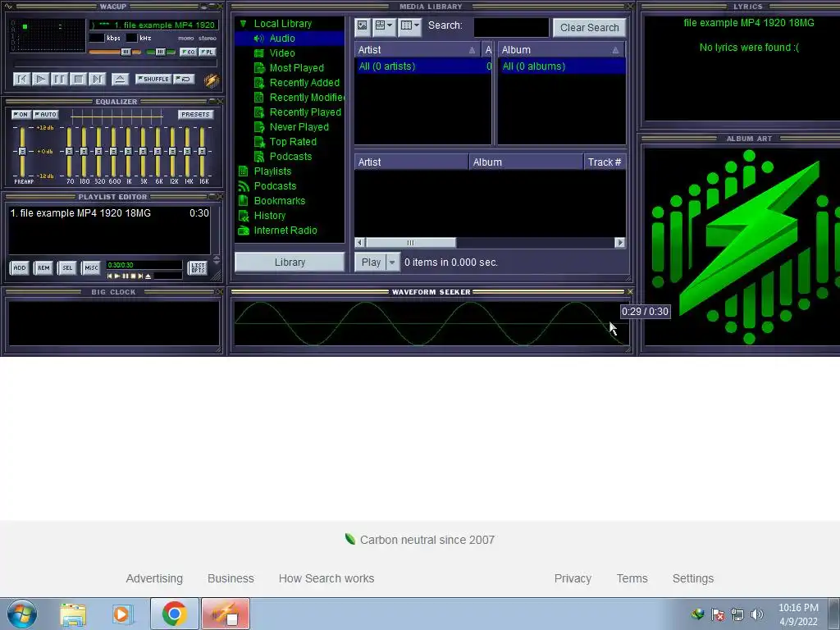Pause playback with the main pause button
840x630 pixels.
coord(59,80)
